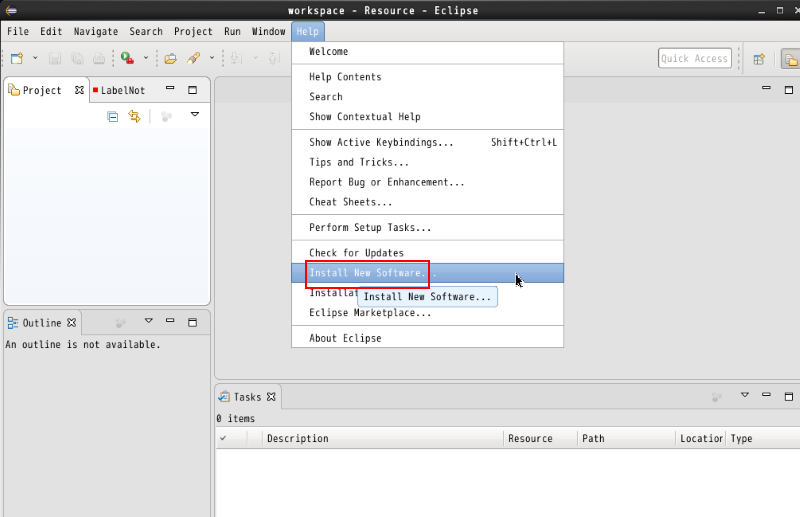Click the Print toolbar icon
800x517 pixels.
99,58
